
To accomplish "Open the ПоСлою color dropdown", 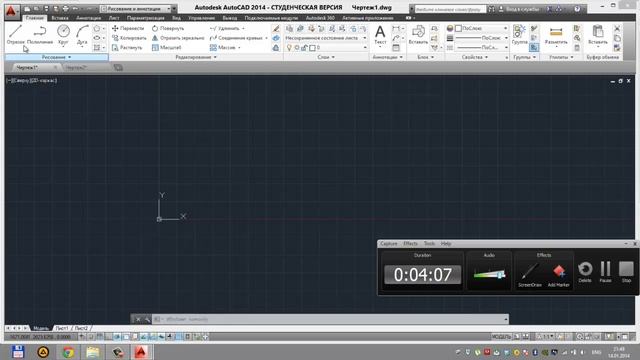I will 481,28.
